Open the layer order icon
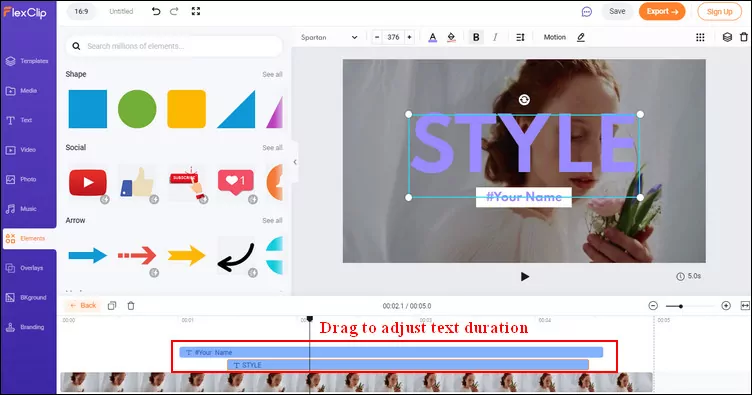The height and width of the screenshot is (395, 752). (727, 37)
